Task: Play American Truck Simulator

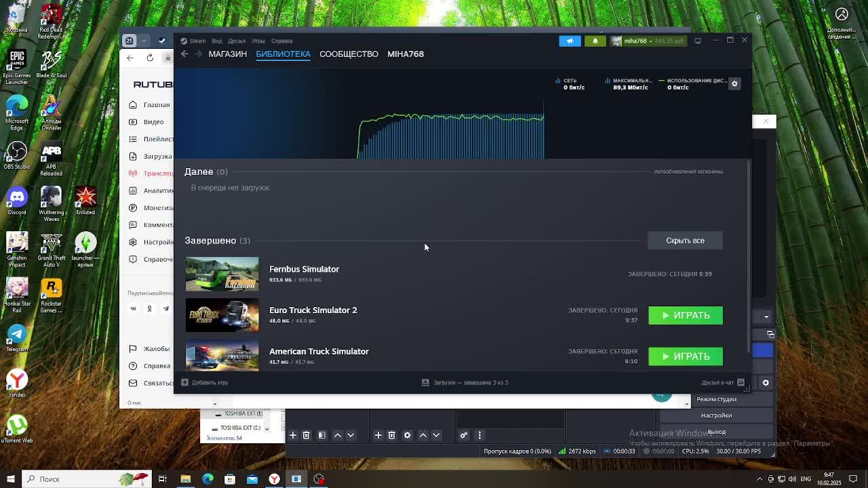Action: (x=686, y=357)
